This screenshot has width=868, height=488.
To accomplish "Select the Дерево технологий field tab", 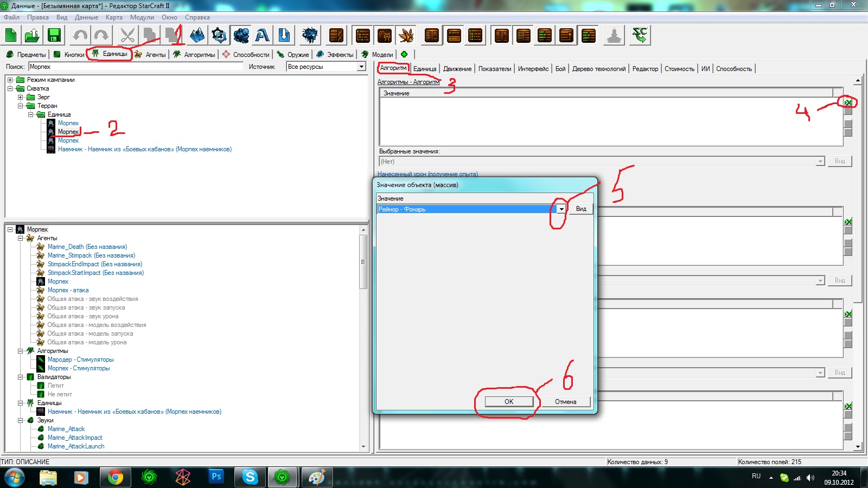I will point(599,69).
